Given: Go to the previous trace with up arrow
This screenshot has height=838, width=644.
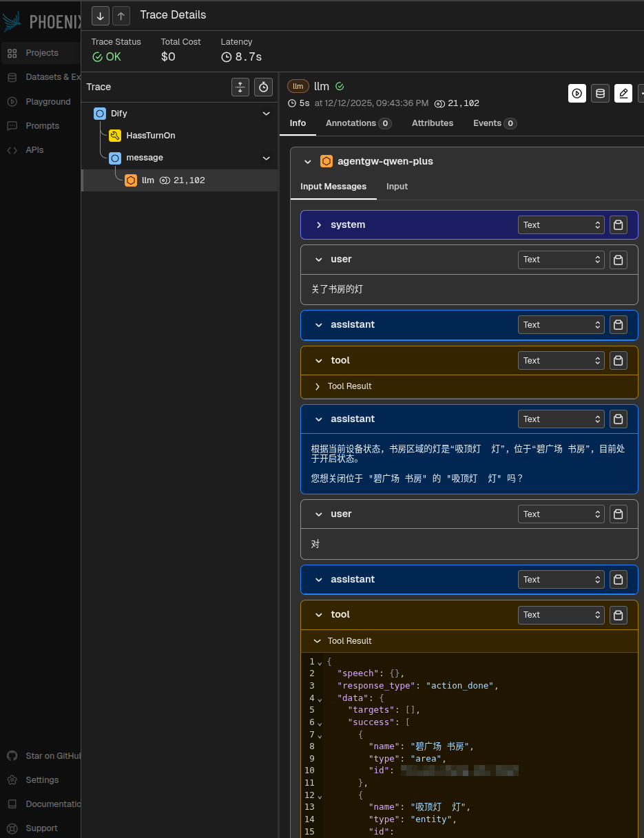Looking at the screenshot, I should (121, 15).
